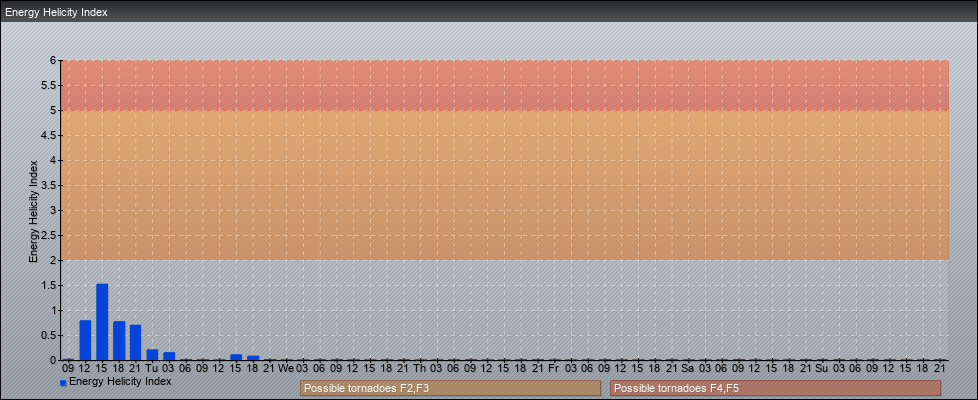978x400 pixels.
Task: Click the Fr day label on x-axis
Action: pos(553,368)
